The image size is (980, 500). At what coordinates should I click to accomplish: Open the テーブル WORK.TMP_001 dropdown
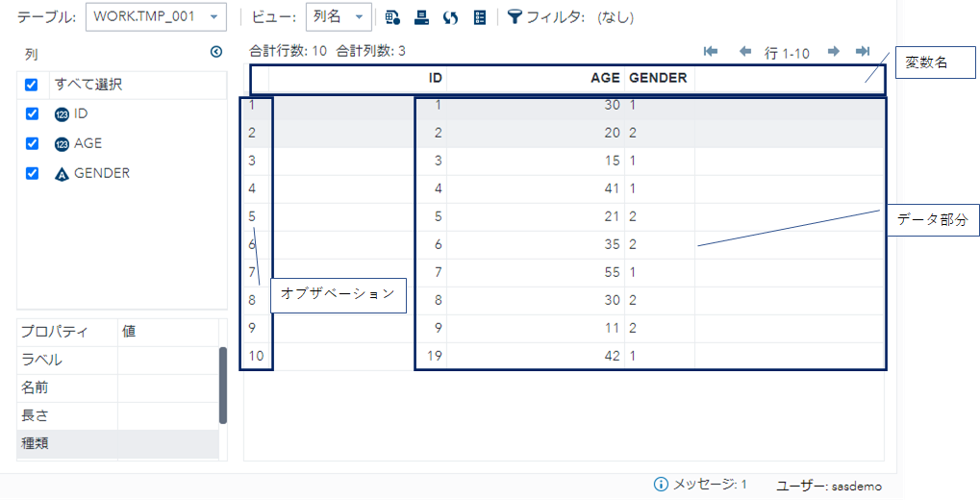pyautogui.click(x=156, y=17)
